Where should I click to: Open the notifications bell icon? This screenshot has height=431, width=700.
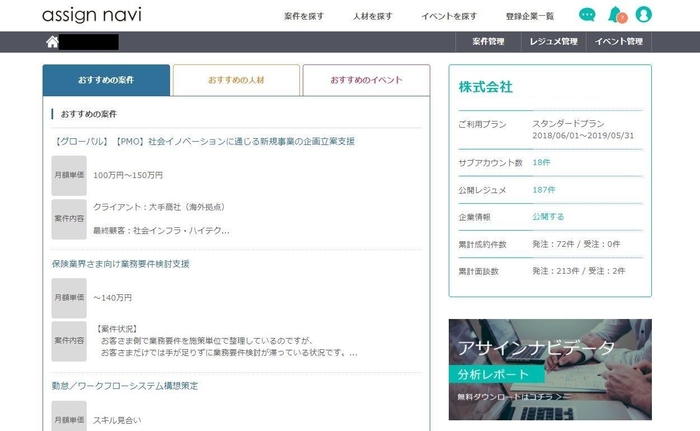pyautogui.click(x=617, y=15)
